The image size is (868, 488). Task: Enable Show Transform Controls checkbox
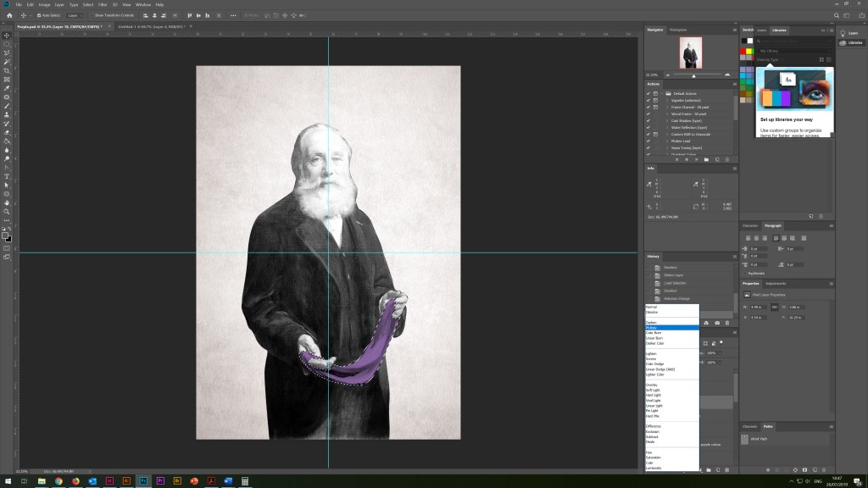[x=92, y=15]
